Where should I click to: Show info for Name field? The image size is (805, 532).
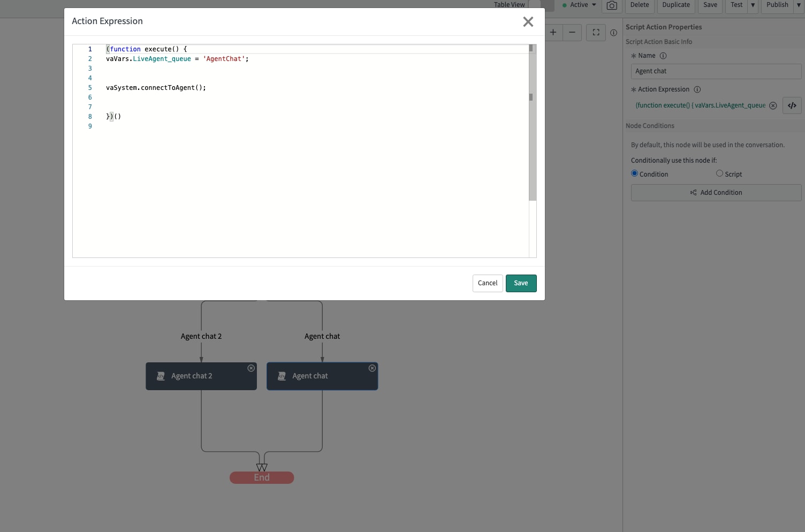[663, 56]
